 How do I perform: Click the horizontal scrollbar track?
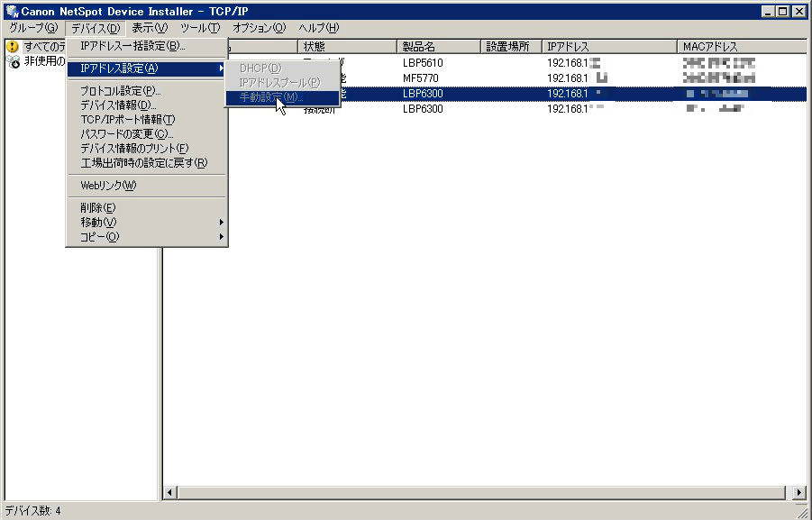coord(481,493)
